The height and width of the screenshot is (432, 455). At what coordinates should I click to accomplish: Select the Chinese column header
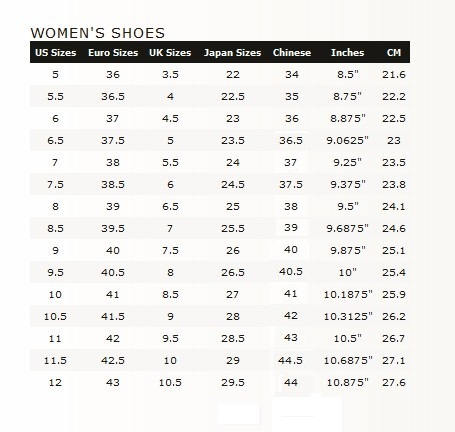pyautogui.click(x=292, y=53)
